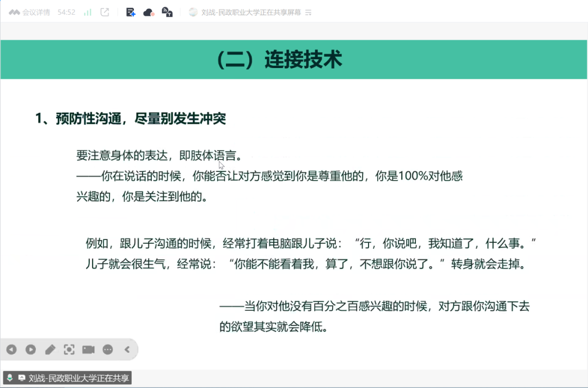The width and height of the screenshot is (588, 388).
Task: Click the network signal strength icon
Action: (88, 12)
